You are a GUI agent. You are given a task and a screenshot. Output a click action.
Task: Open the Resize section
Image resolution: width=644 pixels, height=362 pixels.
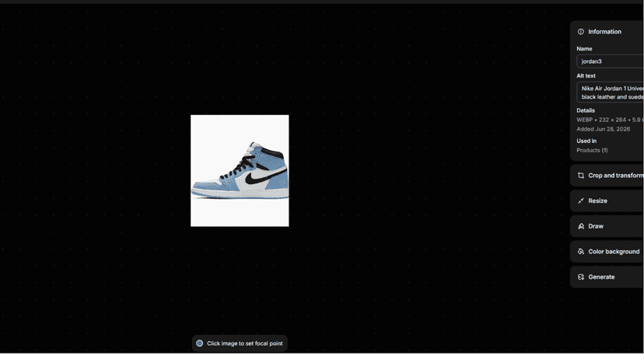pyautogui.click(x=607, y=200)
